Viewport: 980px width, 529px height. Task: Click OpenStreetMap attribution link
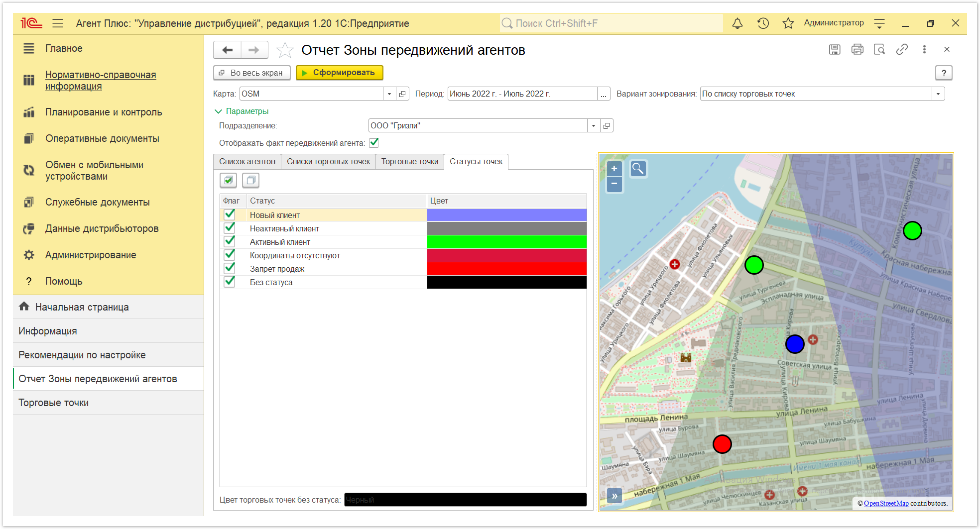886,503
